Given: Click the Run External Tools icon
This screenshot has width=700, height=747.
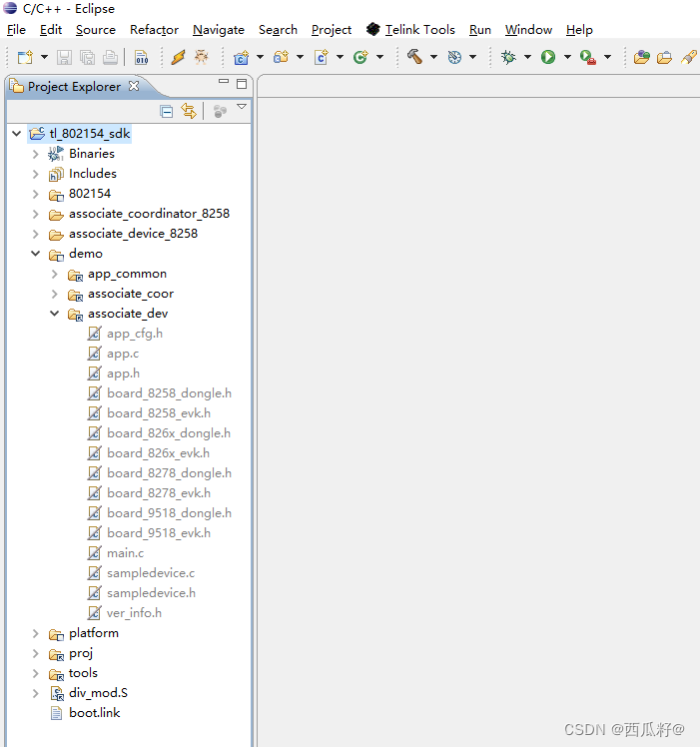Looking at the screenshot, I should 588,57.
